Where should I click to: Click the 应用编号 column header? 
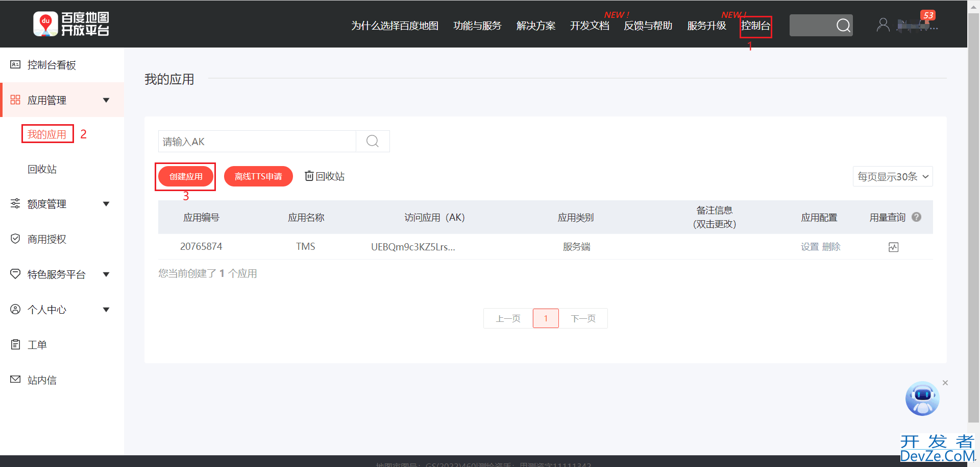pos(201,217)
